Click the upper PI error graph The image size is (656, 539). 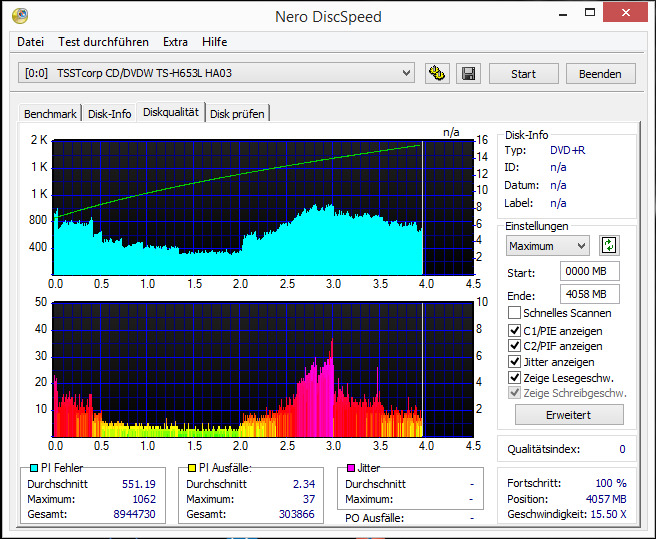(x=263, y=208)
